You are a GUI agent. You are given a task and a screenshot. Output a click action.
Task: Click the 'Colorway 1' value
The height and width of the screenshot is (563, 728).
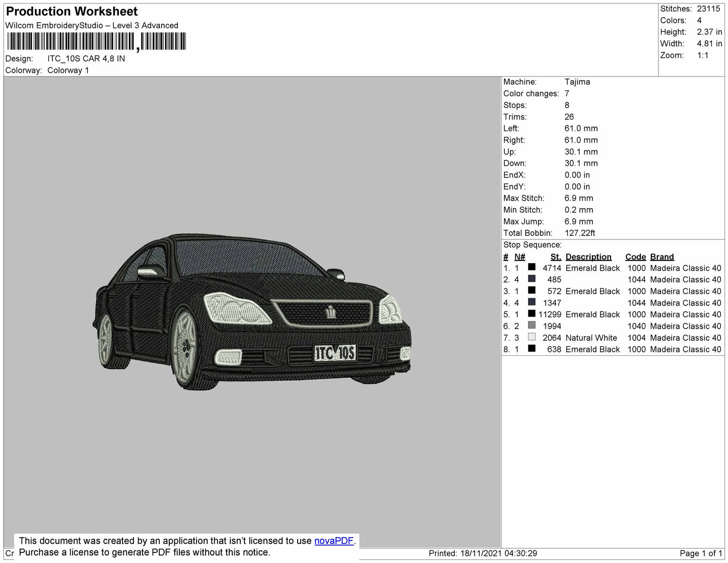[68, 71]
